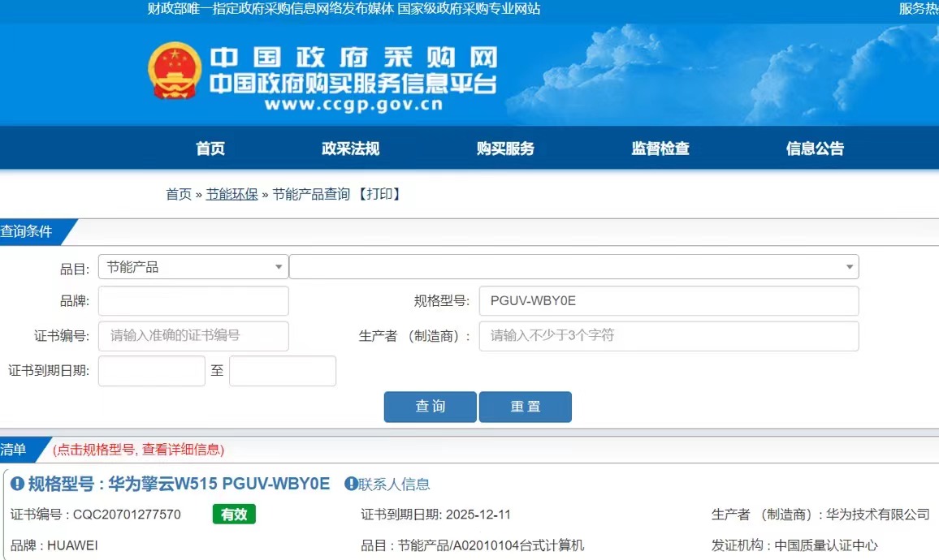Viewport: 939px width, 560px height.
Task: Click the certificate expiry end date field
Action: [x=283, y=371]
